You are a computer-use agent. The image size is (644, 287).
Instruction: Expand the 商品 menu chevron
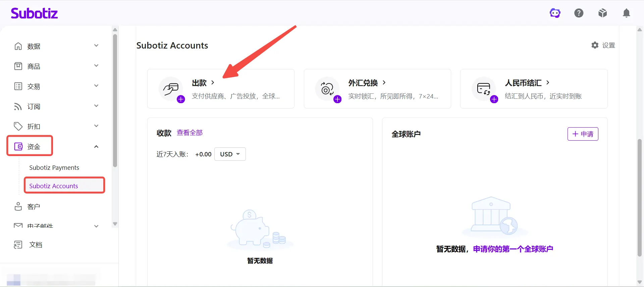(x=96, y=66)
